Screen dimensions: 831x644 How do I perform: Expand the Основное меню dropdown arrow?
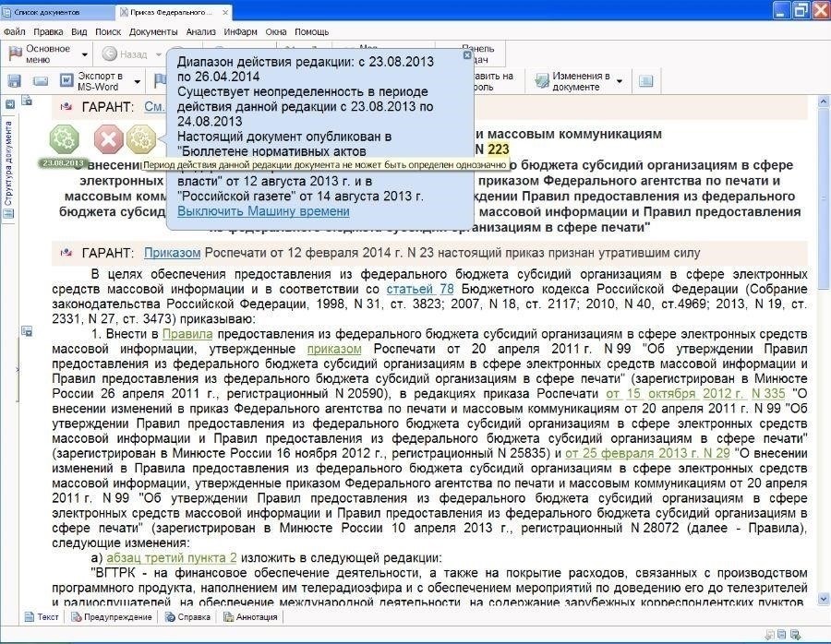click(x=84, y=54)
